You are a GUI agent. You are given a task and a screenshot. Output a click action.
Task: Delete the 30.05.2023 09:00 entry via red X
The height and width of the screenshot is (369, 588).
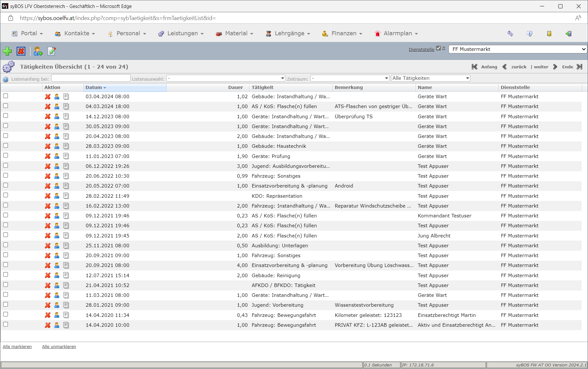point(48,126)
